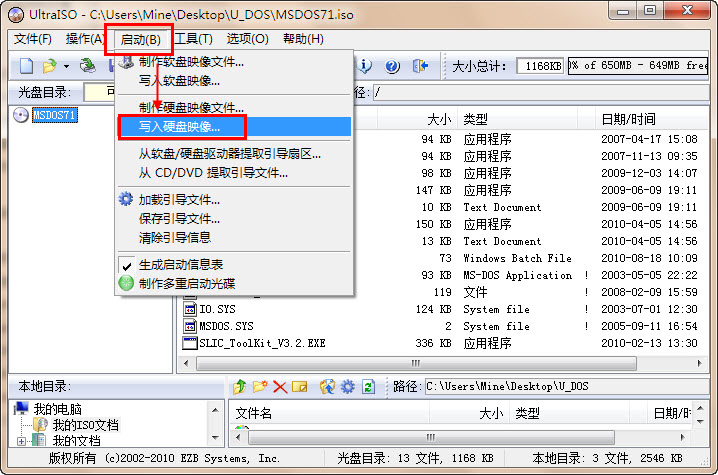Open the 帮助(H) menu
The width and height of the screenshot is (718, 475).
coord(304,39)
